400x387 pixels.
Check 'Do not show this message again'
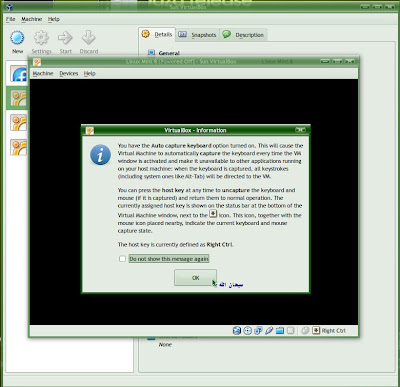[x=122, y=259]
